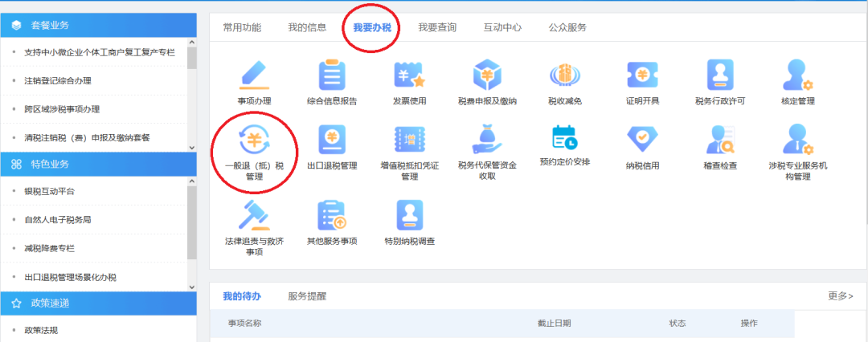Open the 税务行政许可 icon

click(720, 75)
